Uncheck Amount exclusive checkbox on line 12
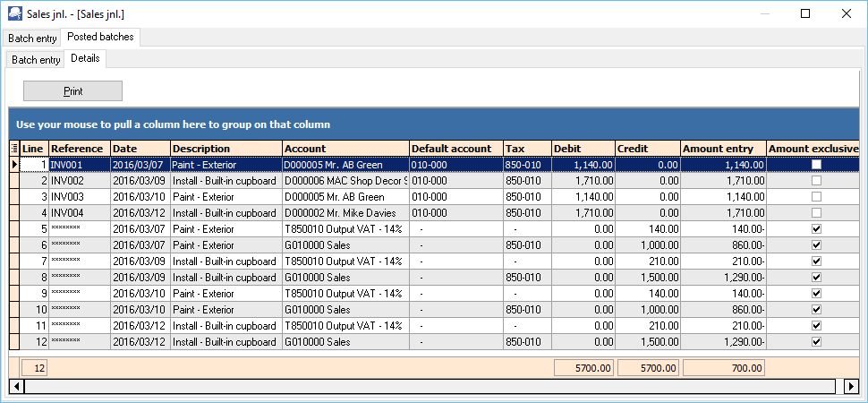868x403 pixels. [815, 342]
